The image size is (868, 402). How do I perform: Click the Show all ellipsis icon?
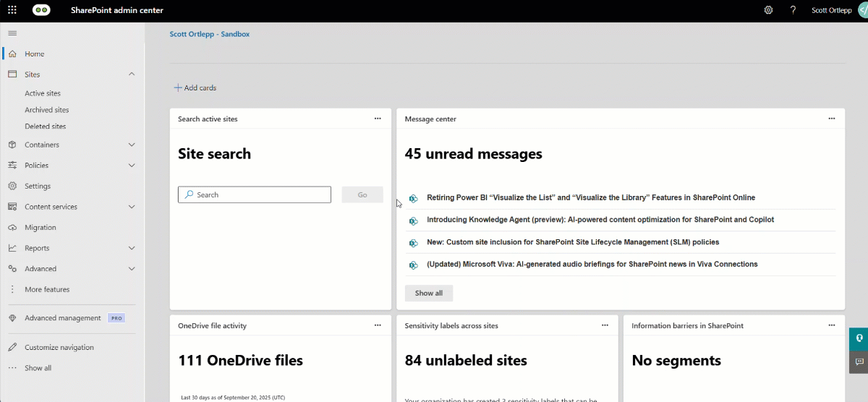(x=12, y=368)
